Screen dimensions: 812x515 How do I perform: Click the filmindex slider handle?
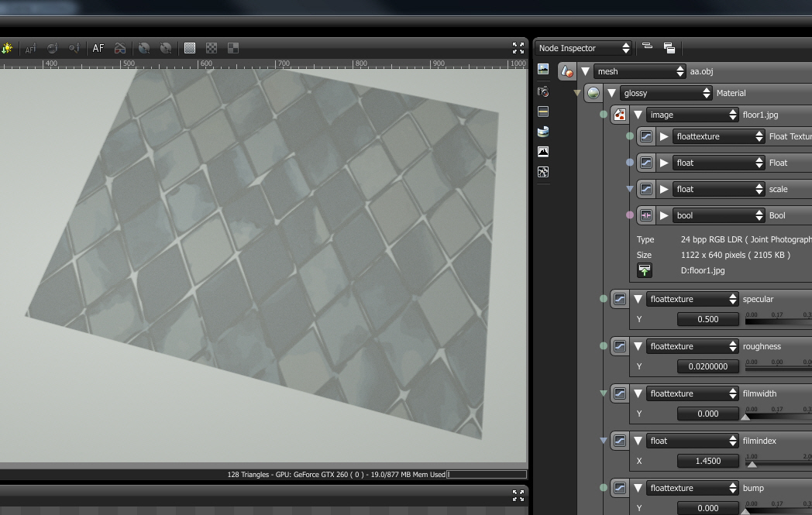coord(752,465)
